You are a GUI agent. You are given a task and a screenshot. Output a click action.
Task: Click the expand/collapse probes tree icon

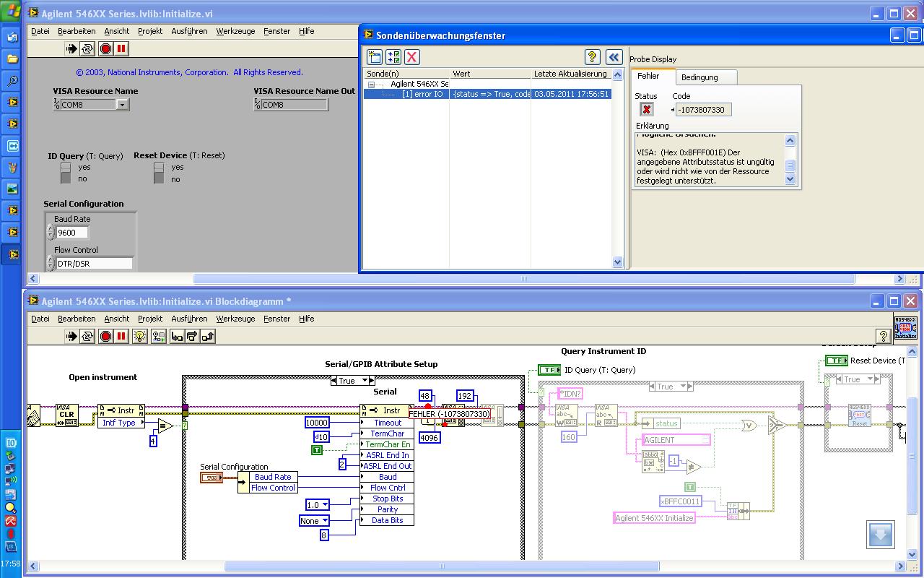(x=393, y=57)
